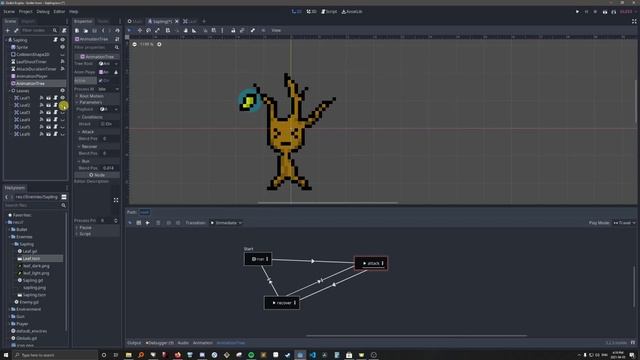Select the state machine select/move nodes tool
This screenshot has height=360, width=640.
130,223
